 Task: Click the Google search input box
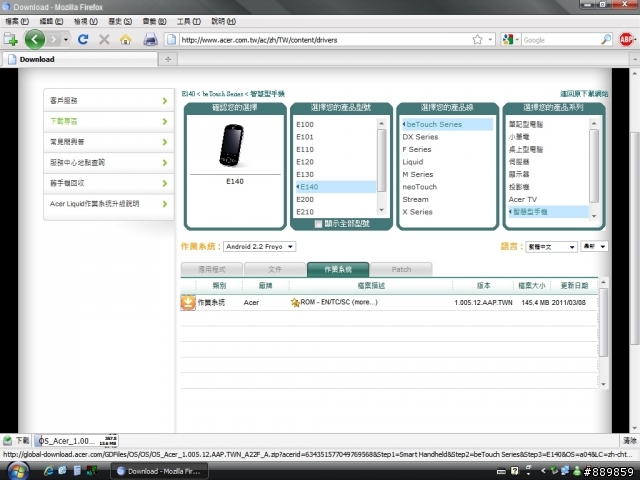(561, 40)
